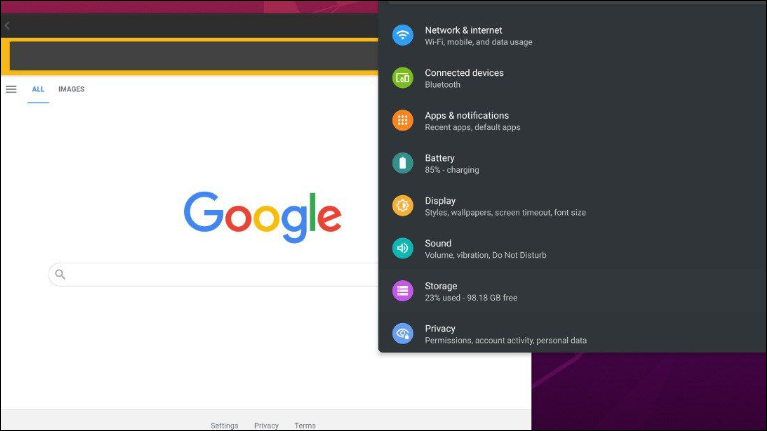The width and height of the screenshot is (767, 431).
Task: Open the browser hamburger menu
Action: (x=11, y=89)
